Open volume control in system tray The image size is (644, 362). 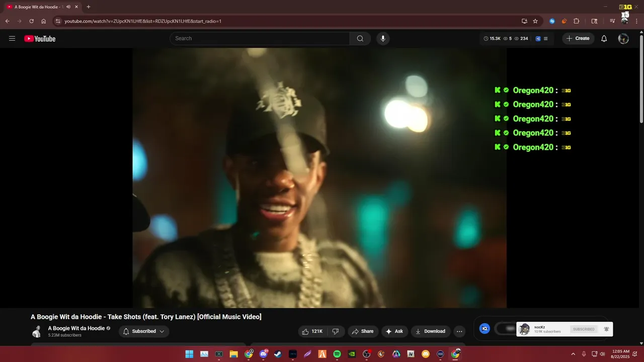pyautogui.click(x=602, y=354)
